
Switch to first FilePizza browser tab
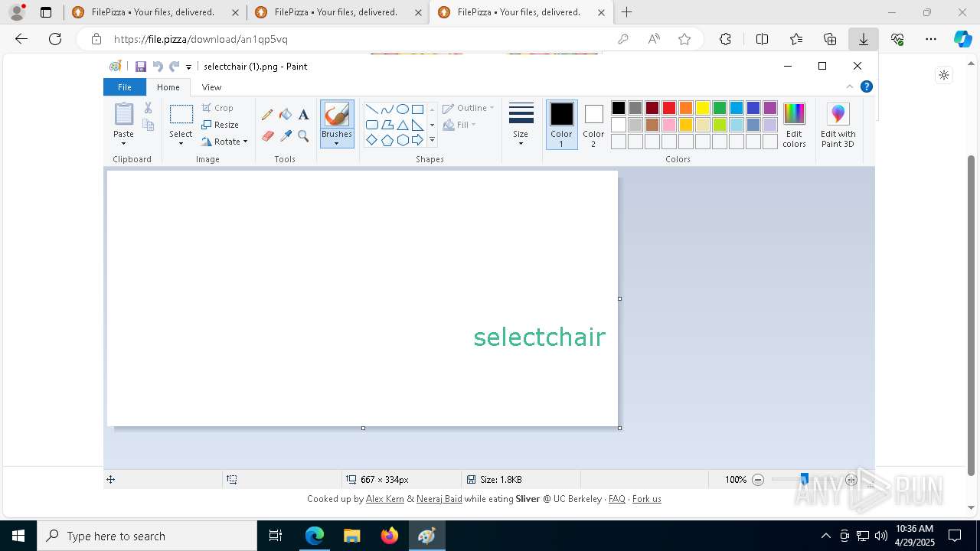pyautogui.click(x=155, y=12)
